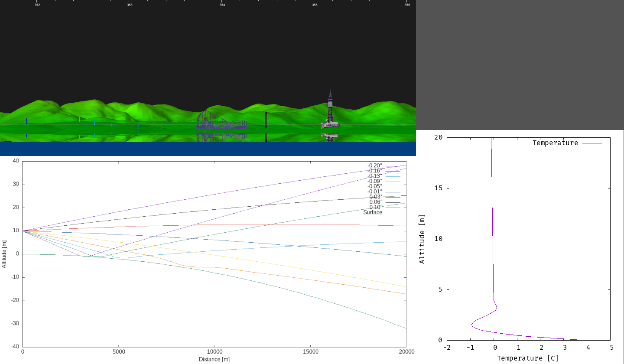Click the purple Temperature legend line sample
The image size is (624, 364).
pos(592,143)
